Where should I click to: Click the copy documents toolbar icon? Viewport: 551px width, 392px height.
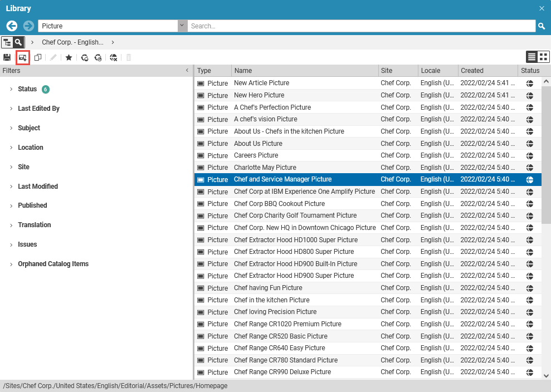[x=38, y=57]
